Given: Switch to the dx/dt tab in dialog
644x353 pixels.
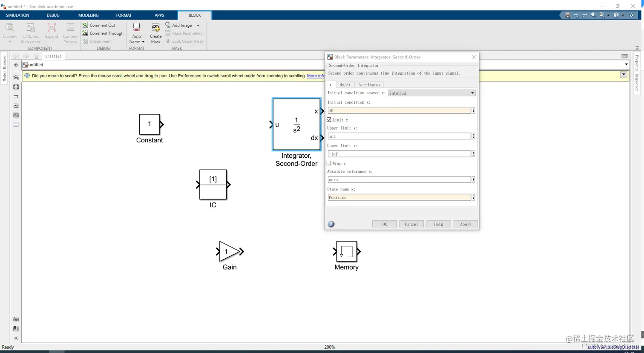Looking at the screenshot, I should [345, 85].
